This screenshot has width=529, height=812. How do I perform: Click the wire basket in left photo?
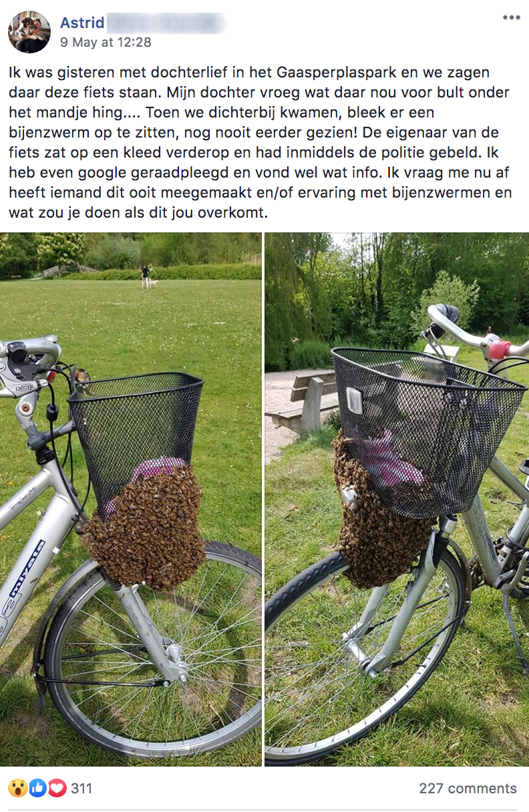pyautogui.click(x=138, y=444)
